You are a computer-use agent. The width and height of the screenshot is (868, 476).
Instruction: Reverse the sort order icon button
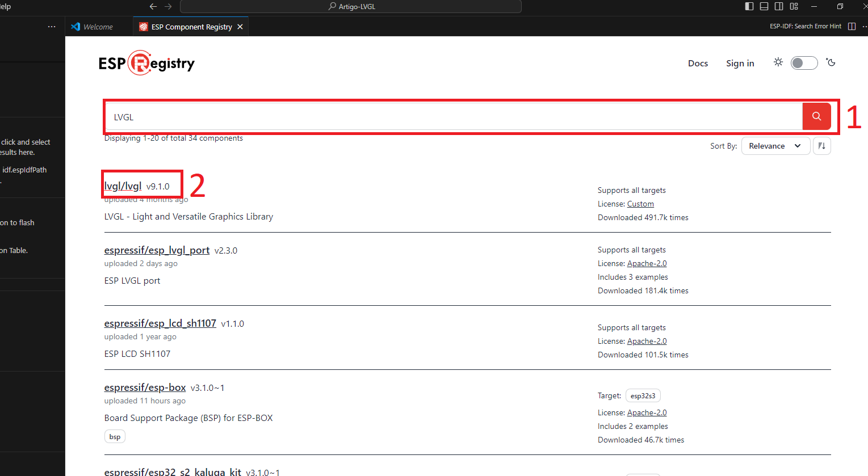pos(821,146)
